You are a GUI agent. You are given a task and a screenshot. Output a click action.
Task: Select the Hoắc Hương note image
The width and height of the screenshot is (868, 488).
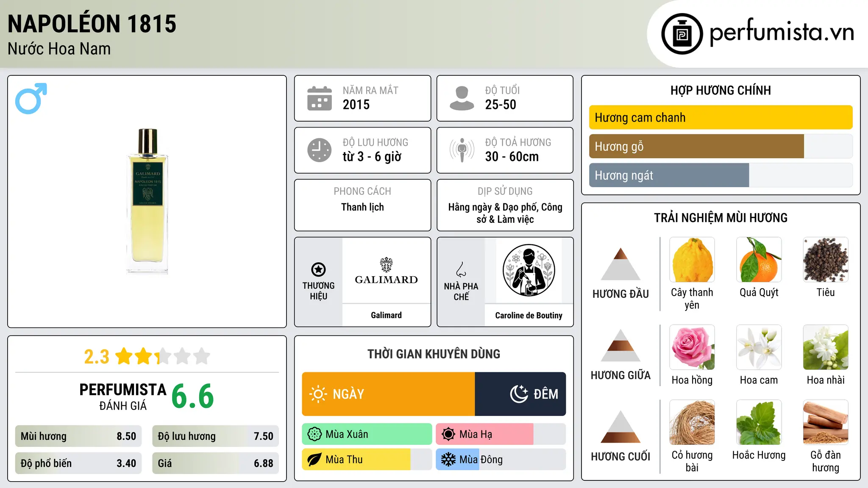tap(759, 422)
